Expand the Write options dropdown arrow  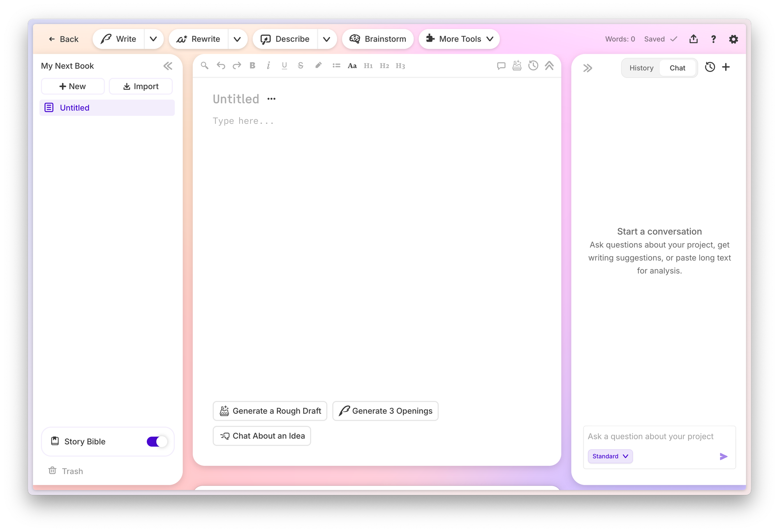point(153,39)
